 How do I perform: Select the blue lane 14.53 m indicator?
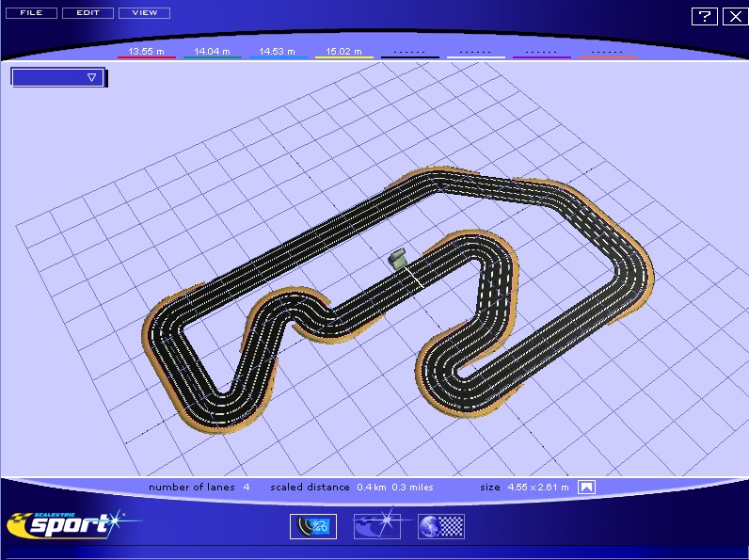pyautogui.click(x=278, y=53)
